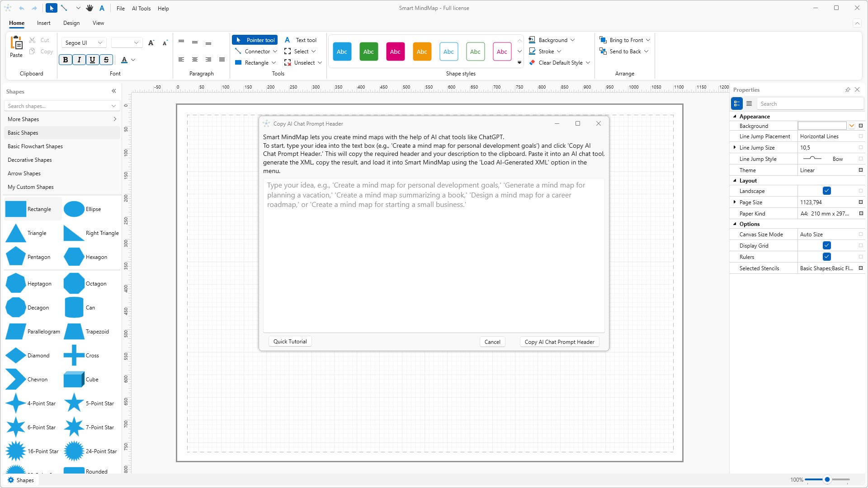This screenshot has height=488, width=868.
Task: Select the Pointer tool
Action: pos(255,40)
